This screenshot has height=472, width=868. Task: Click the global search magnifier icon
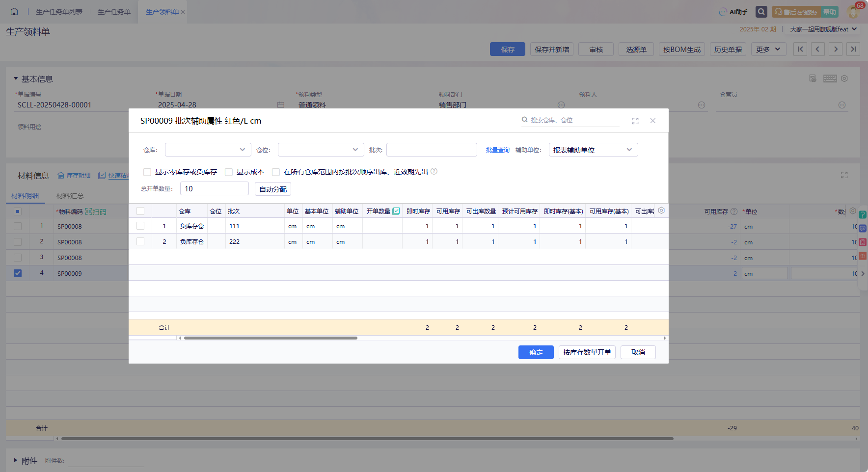761,12
